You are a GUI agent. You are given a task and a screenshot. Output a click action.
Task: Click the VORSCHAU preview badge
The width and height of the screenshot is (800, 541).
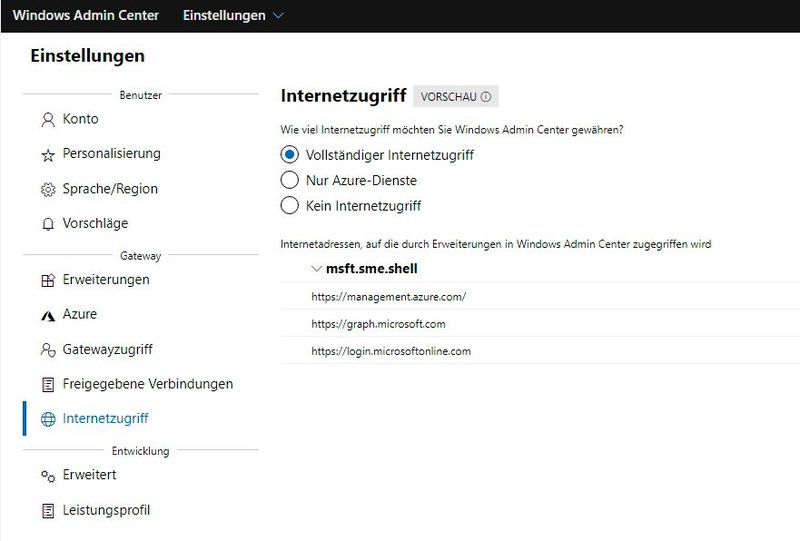456,96
